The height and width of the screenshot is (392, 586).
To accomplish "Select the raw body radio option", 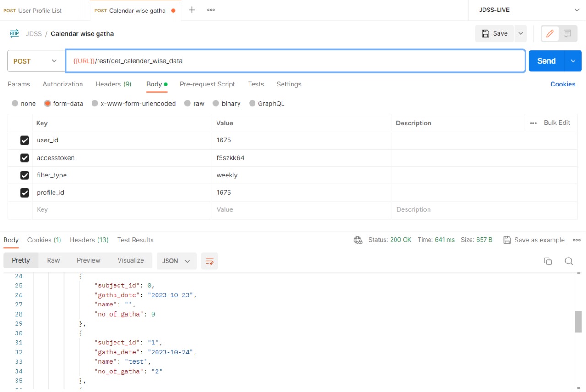I will [x=187, y=103].
